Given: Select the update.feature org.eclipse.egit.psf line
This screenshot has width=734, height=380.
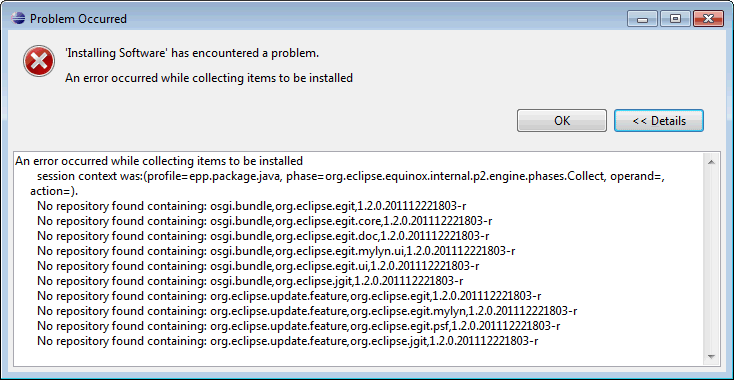Looking at the screenshot, I should [299, 326].
